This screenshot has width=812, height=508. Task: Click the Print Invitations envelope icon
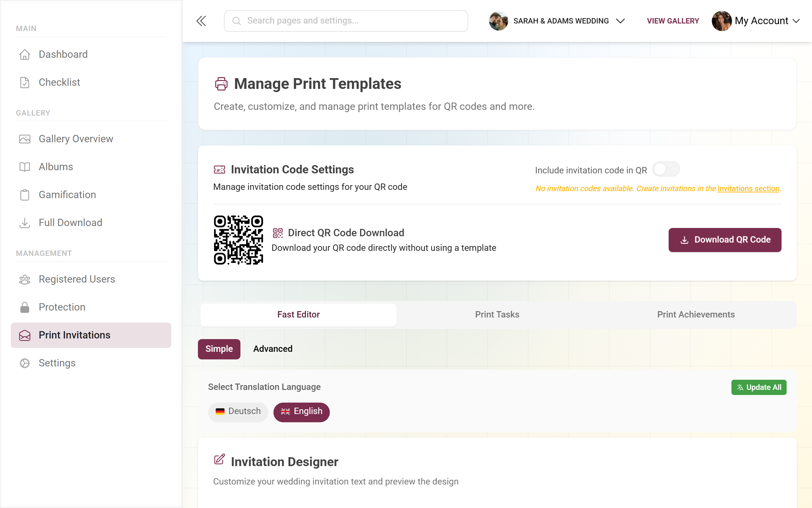click(x=24, y=335)
